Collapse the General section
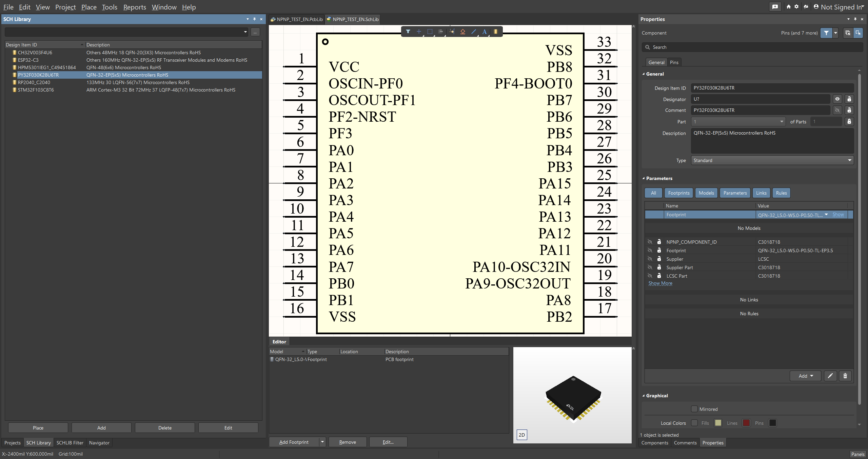 click(644, 74)
